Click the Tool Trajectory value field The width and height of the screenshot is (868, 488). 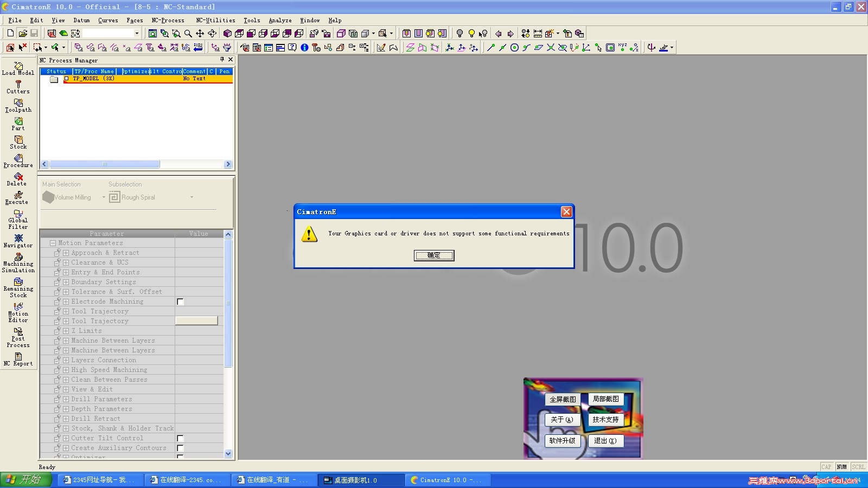196,321
